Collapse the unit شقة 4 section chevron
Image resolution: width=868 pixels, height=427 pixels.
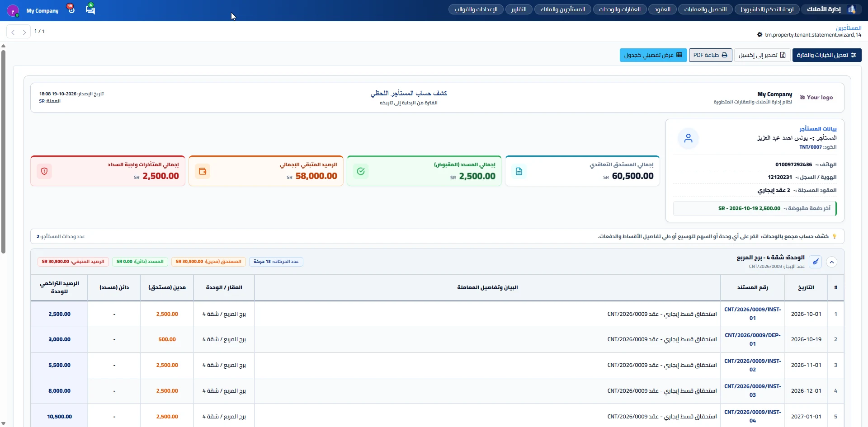tap(832, 262)
